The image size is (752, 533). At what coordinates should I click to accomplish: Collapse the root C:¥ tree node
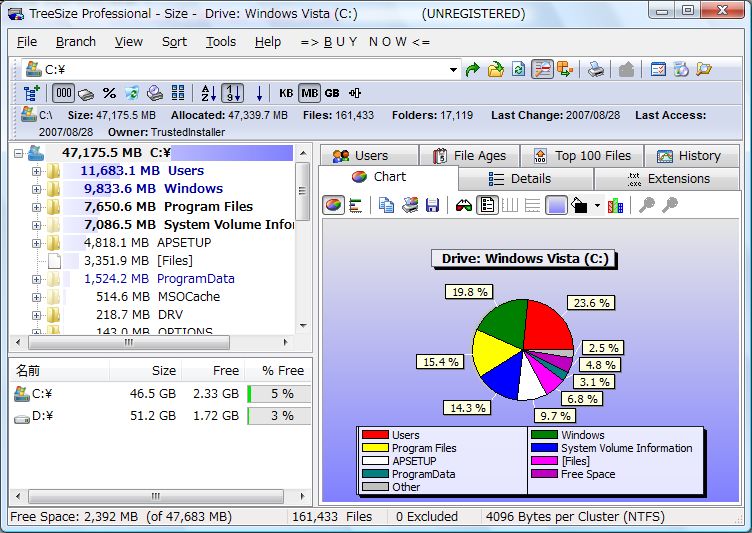pyautogui.click(x=18, y=154)
